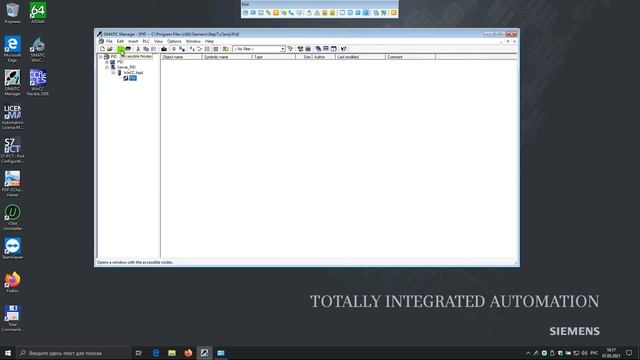Viewport: 640px width, 360px height.
Task: Open Firefox from the taskbar
Action: [x=188, y=353]
